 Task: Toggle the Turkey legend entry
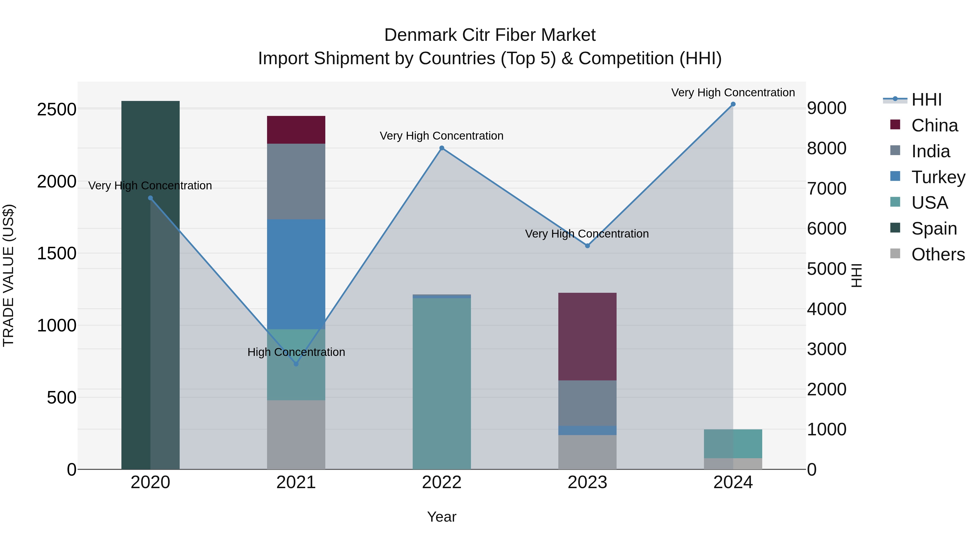coord(927,177)
